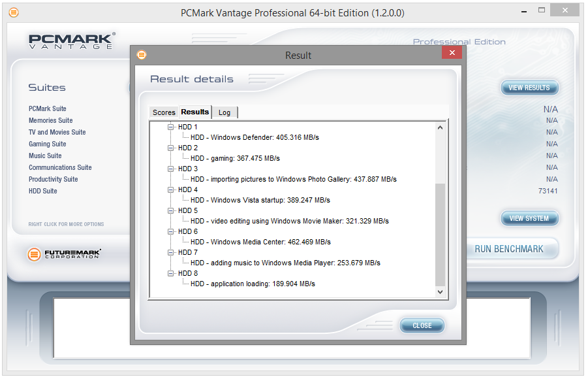
Task: Select adding music to Windows Media Player result
Action: click(x=285, y=263)
